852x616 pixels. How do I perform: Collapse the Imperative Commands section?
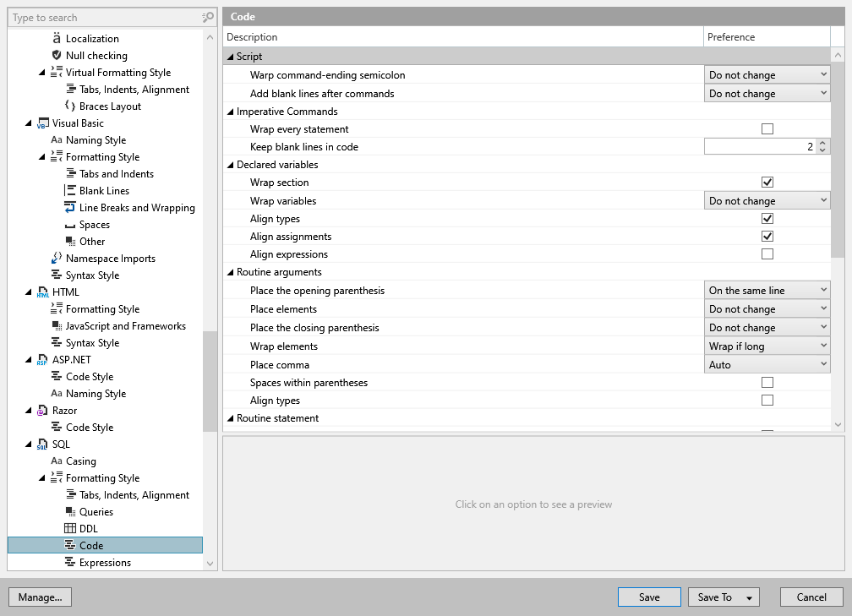(x=231, y=112)
